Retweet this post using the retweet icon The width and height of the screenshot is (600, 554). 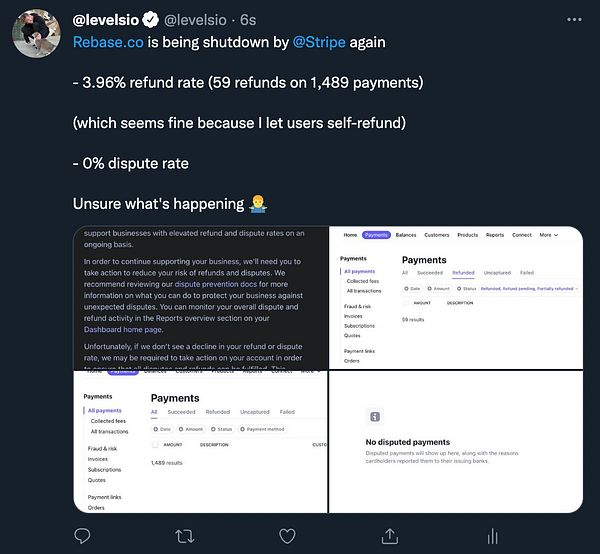click(x=185, y=536)
